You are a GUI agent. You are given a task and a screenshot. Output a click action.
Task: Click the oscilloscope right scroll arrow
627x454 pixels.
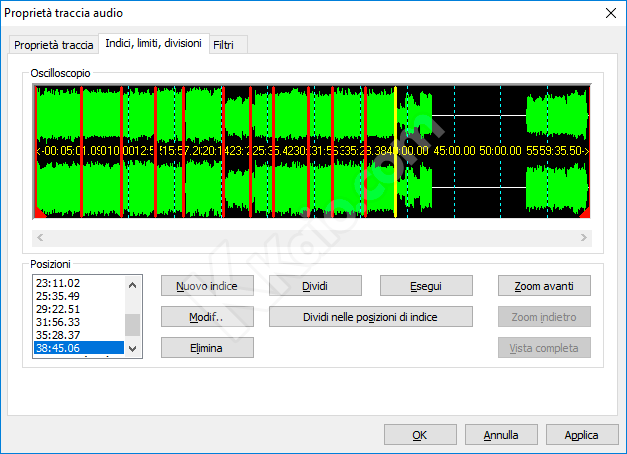pyautogui.click(x=583, y=238)
